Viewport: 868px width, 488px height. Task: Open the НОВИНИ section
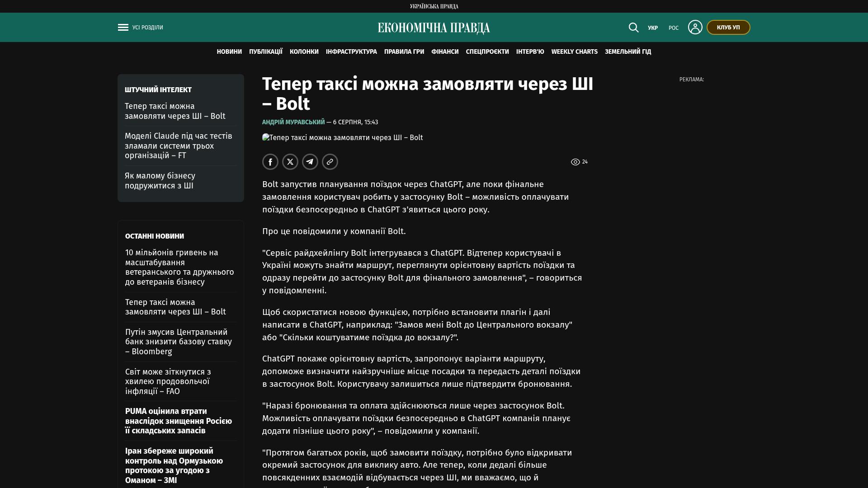pyautogui.click(x=229, y=52)
